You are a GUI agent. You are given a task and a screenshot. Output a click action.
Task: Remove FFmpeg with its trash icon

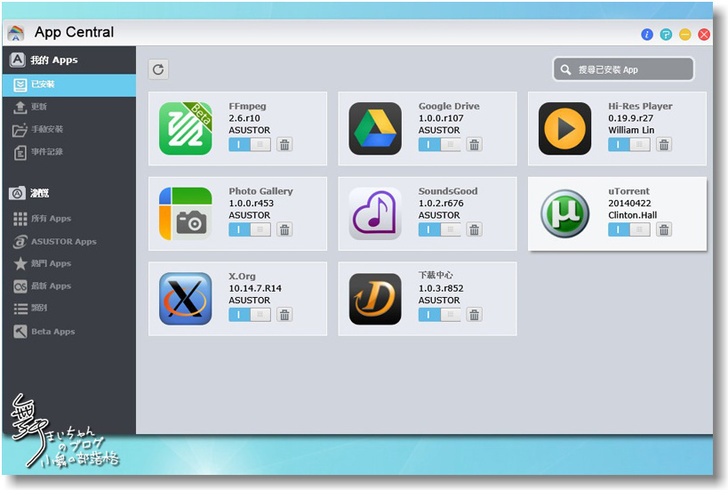(285, 144)
